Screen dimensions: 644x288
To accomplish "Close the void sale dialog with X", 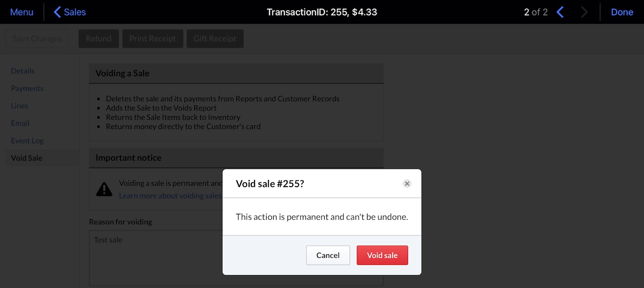I will [407, 183].
